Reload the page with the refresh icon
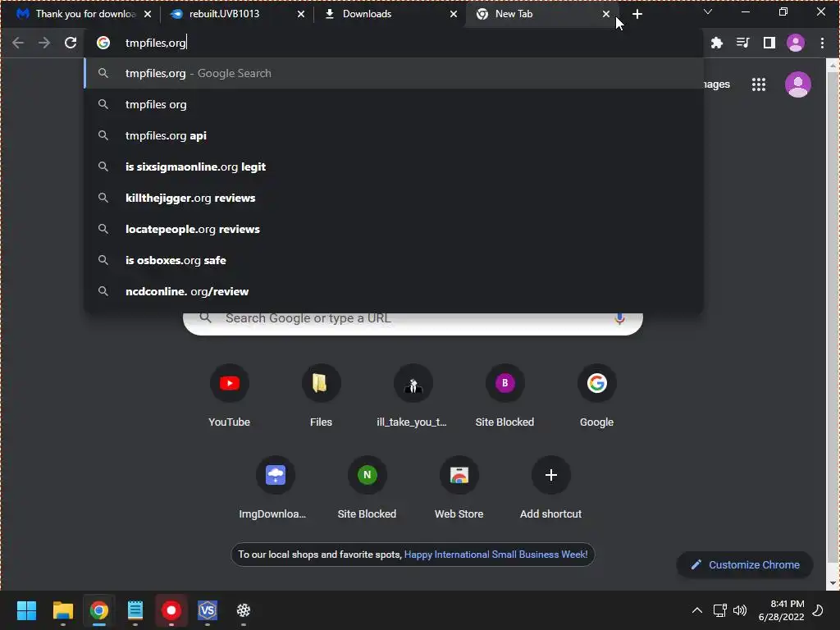840x630 pixels. coord(71,43)
